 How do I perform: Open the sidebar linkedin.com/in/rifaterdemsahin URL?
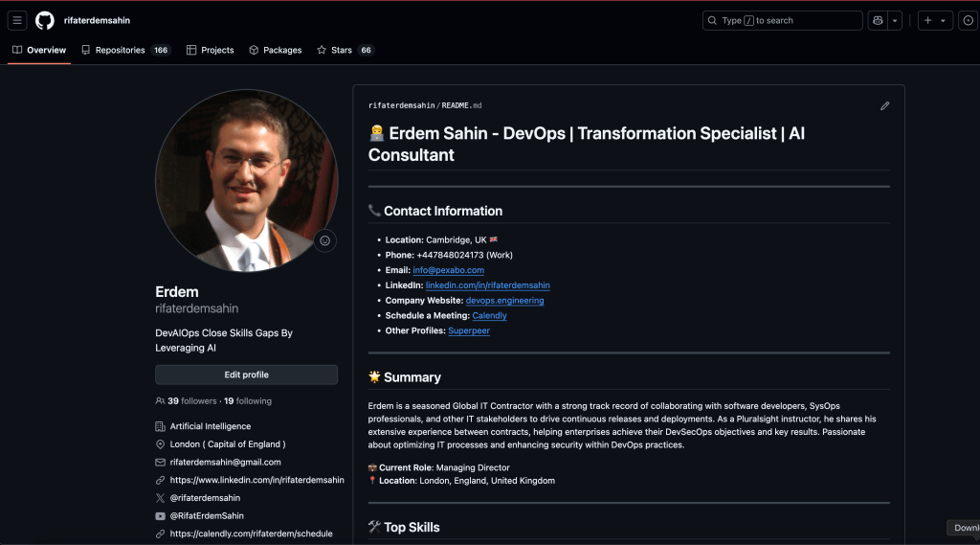256,480
